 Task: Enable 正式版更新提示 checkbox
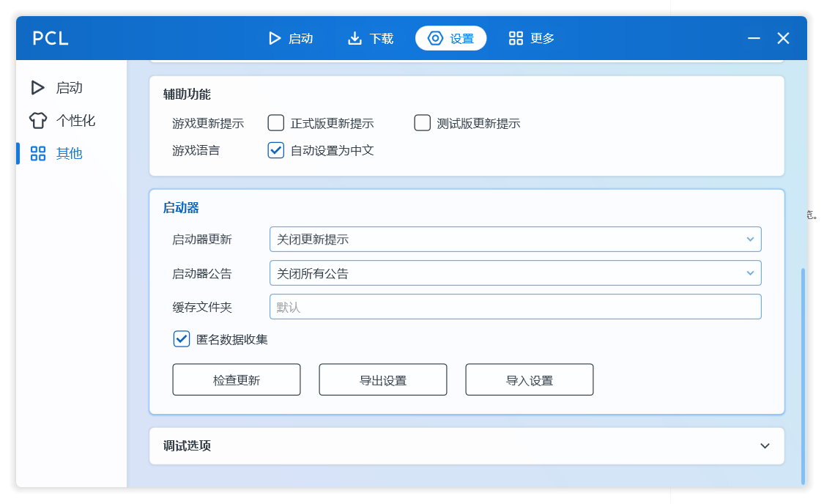click(x=276, y=123)
